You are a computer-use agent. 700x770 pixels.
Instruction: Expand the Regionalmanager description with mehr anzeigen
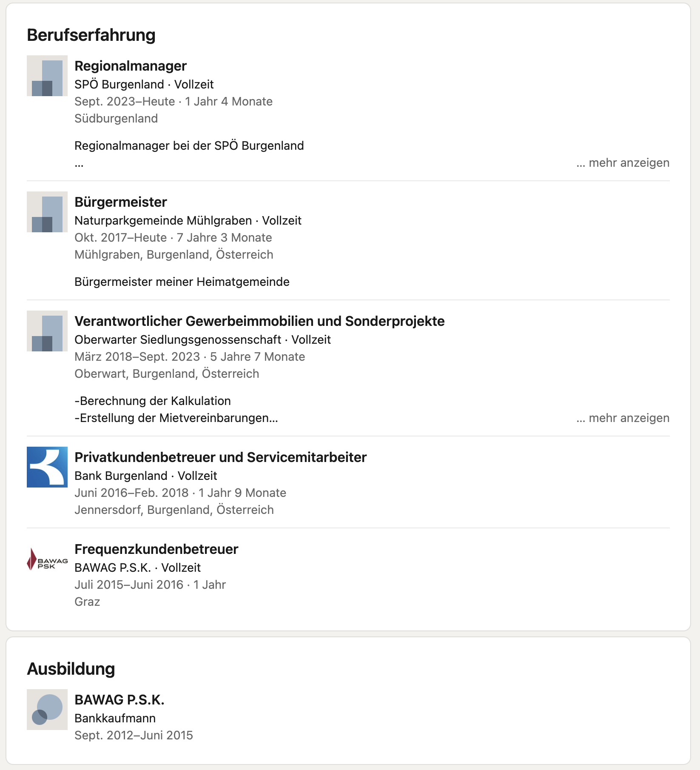(623, 163)
